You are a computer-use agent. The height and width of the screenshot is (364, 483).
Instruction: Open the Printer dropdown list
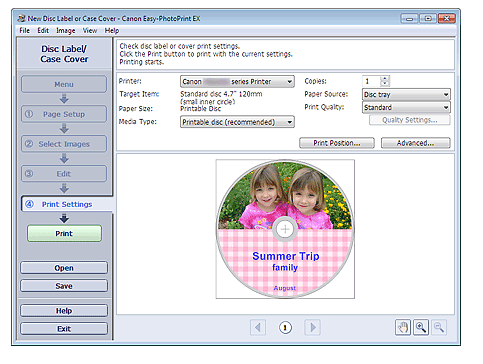click(x=237, y=82)
